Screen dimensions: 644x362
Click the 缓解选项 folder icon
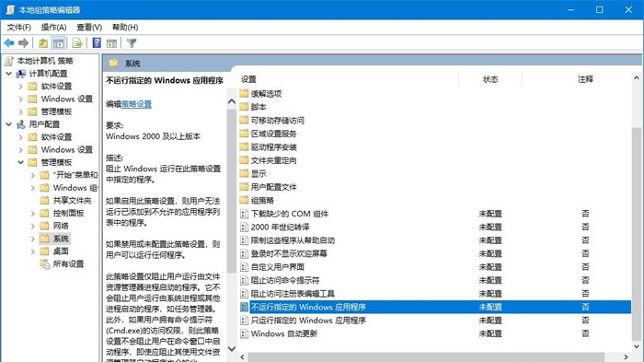pyautogui.click(x=245, y=93)
